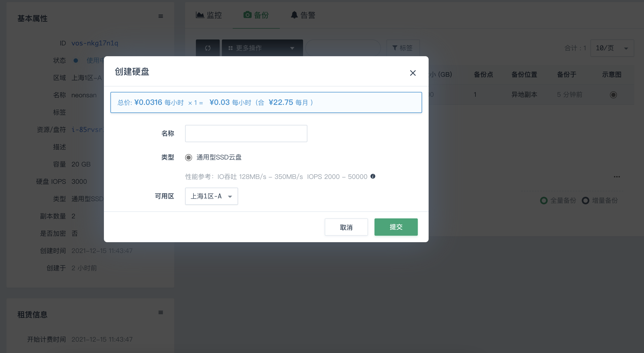Click the 标签 filter button
644x353 pixels.
403,48
